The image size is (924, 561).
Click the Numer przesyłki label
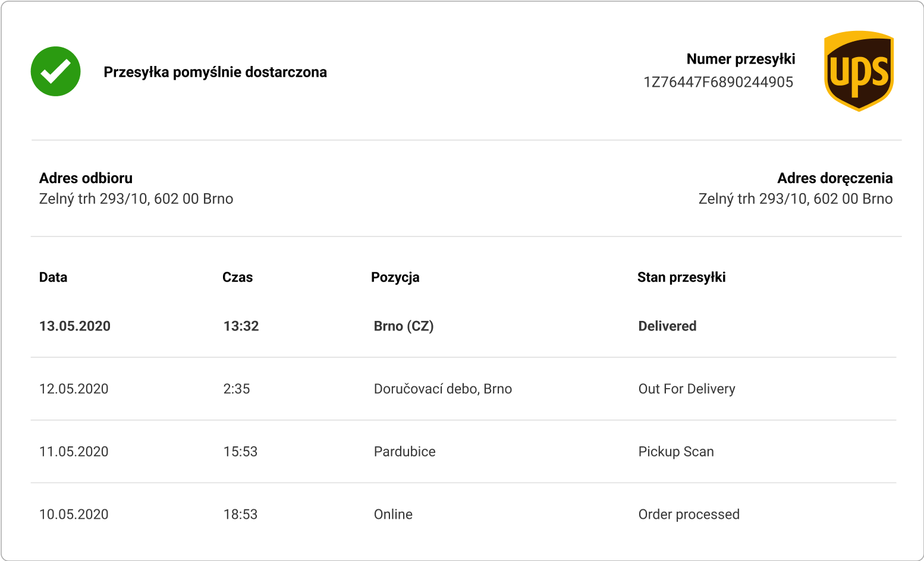click(x=741, y=59)
